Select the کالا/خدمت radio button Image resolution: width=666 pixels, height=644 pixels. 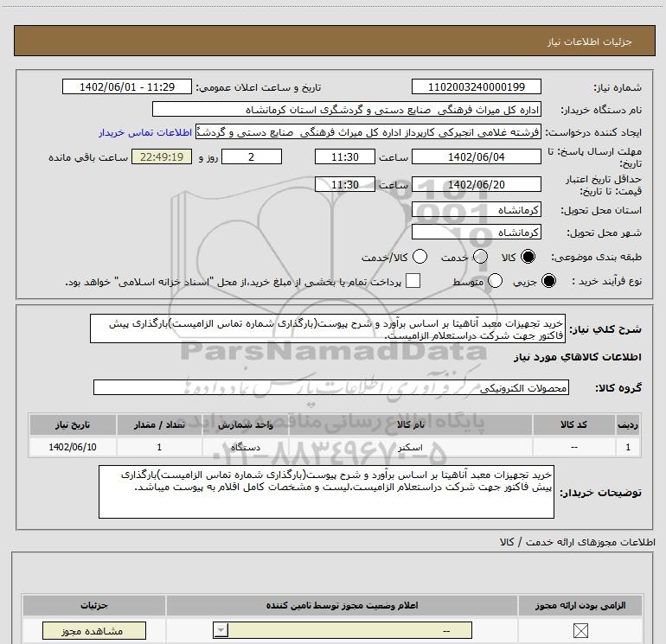tap(419, 257)
